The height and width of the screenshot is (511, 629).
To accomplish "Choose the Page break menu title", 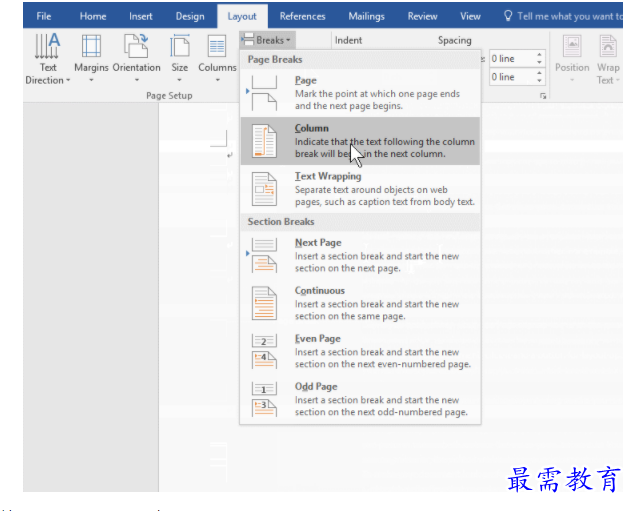I will (x=306, y=80).
